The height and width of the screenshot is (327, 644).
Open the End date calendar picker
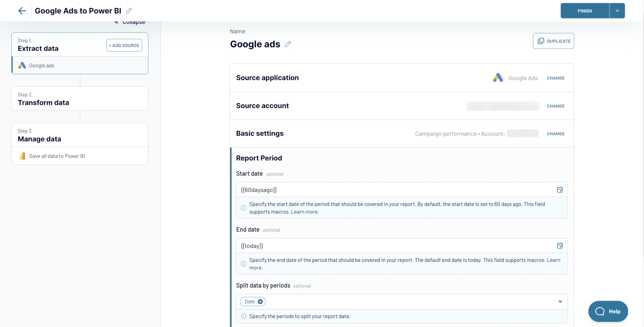point(559,246)
